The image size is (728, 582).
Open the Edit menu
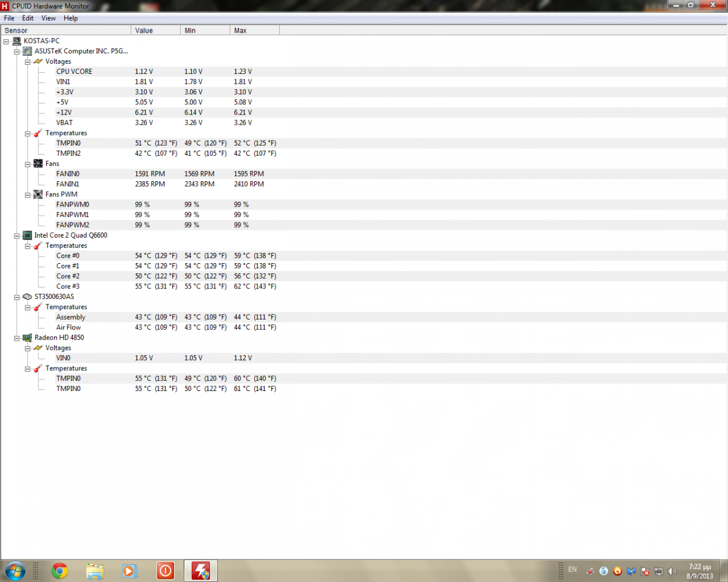[28, 18]
